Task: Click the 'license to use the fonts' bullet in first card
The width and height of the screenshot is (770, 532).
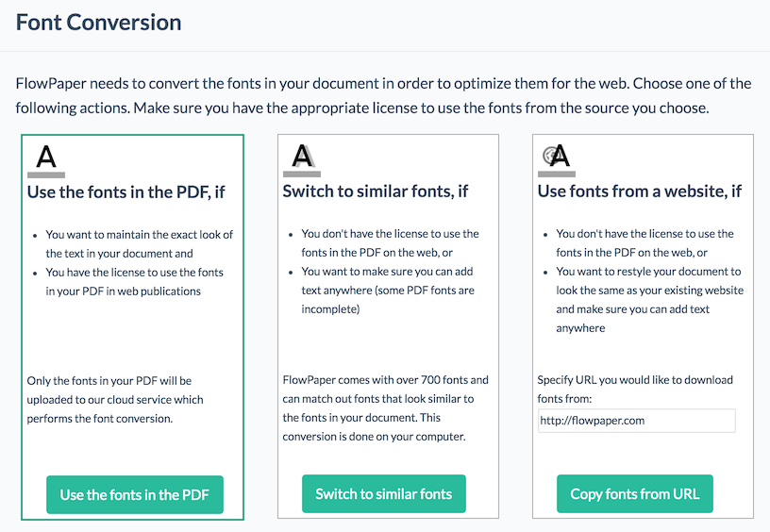Action: click(x=134, y=282)
